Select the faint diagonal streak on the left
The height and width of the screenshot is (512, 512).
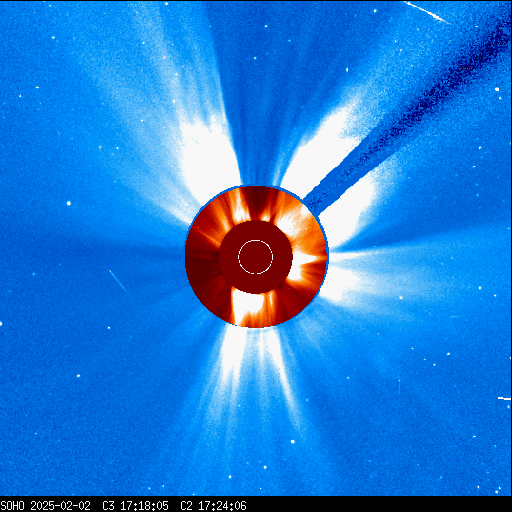(x=117, y=281)
